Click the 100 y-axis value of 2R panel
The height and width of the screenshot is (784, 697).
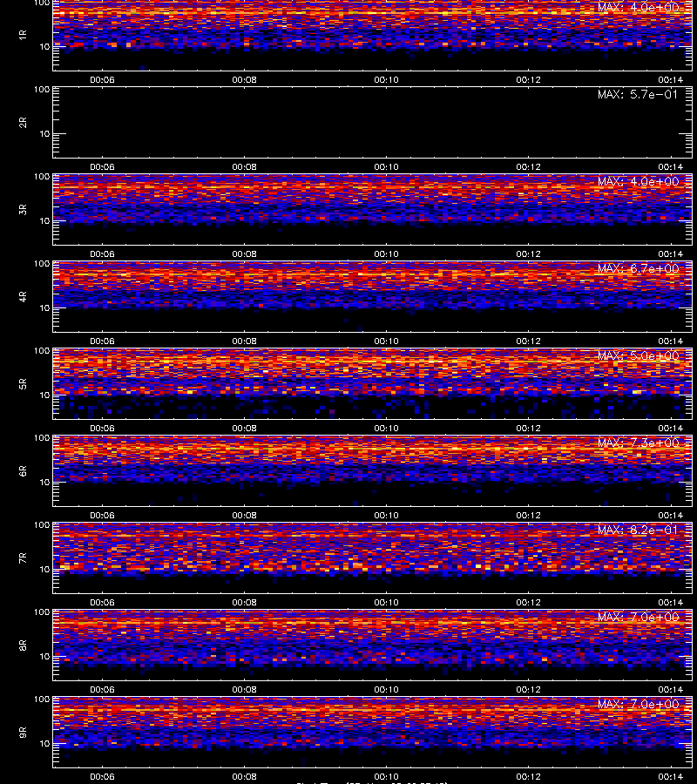pyautogui.click(x=42, y=90)
